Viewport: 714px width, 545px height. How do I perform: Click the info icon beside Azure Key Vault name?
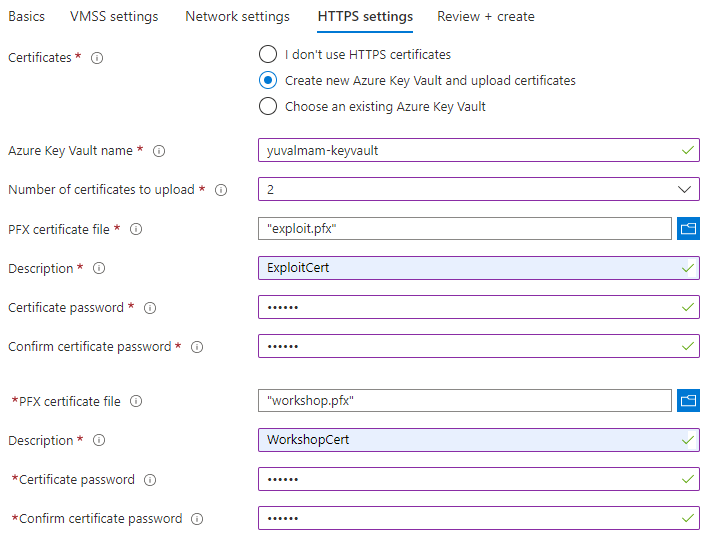(x=159, y=151)
